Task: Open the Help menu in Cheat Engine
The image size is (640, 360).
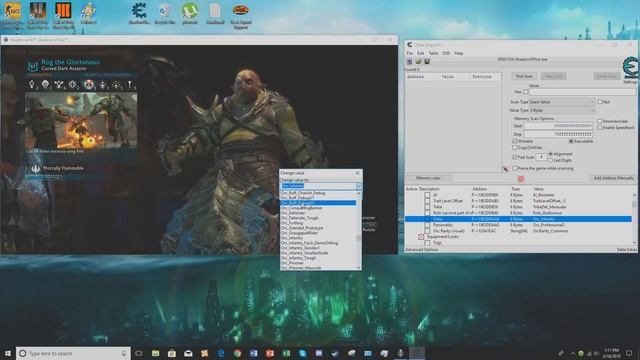Action: click(x=459, y=53)
